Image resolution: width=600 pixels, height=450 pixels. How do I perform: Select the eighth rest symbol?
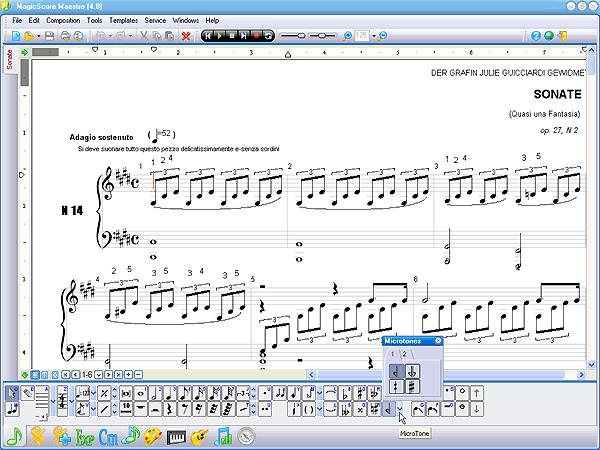[x=184, y=409]
